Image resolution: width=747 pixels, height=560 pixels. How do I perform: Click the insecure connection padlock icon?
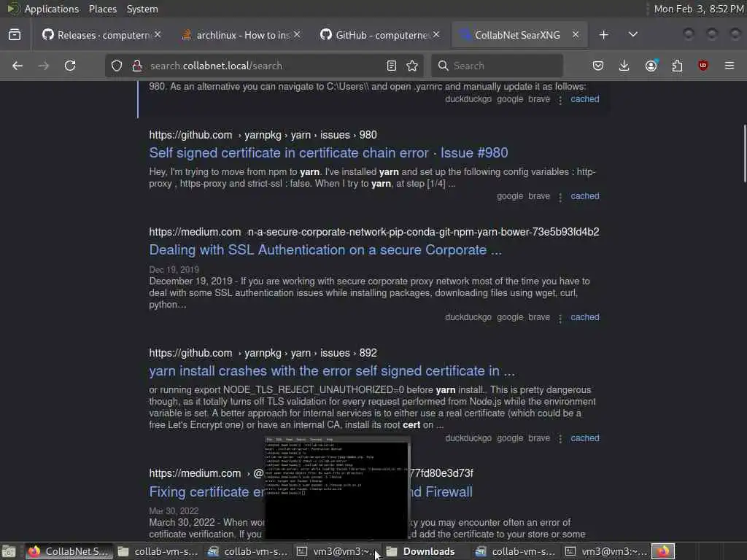pos(137,66)
